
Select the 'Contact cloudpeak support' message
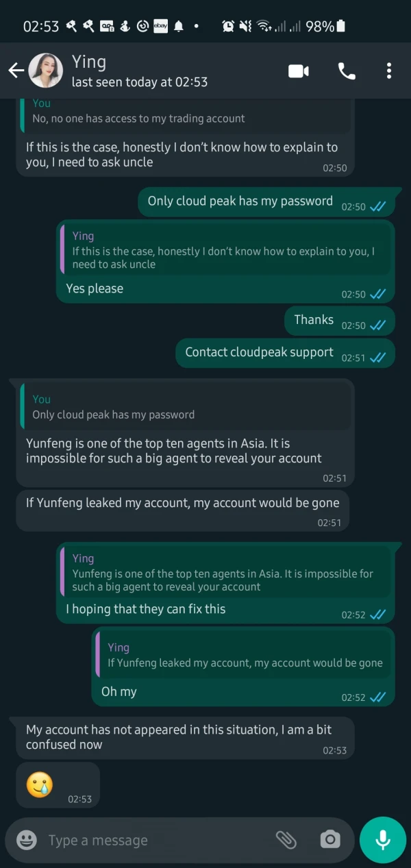pos(259,353)
